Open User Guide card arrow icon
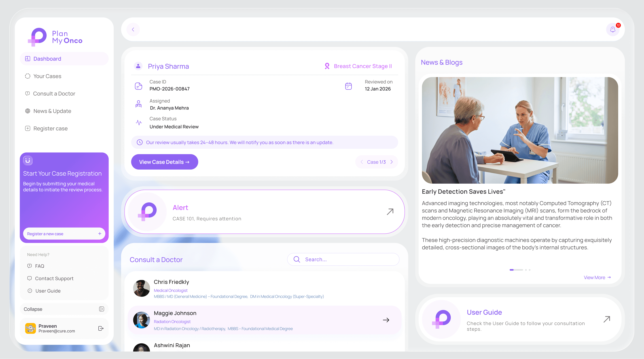 point(607,319)
